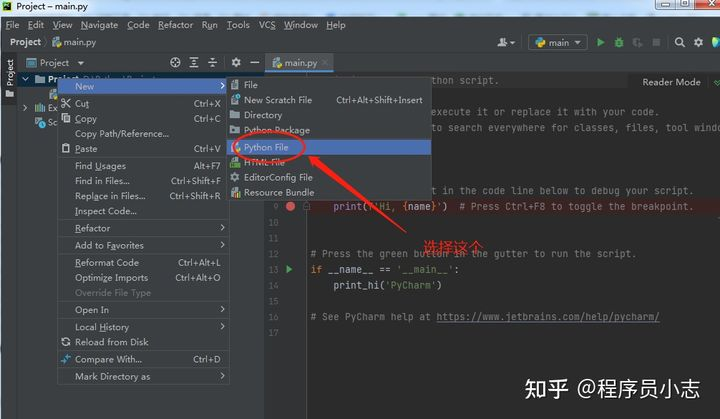Screen dimensions: 720x419
Task: Select Find in Files entry
Action: coord(143,181)
